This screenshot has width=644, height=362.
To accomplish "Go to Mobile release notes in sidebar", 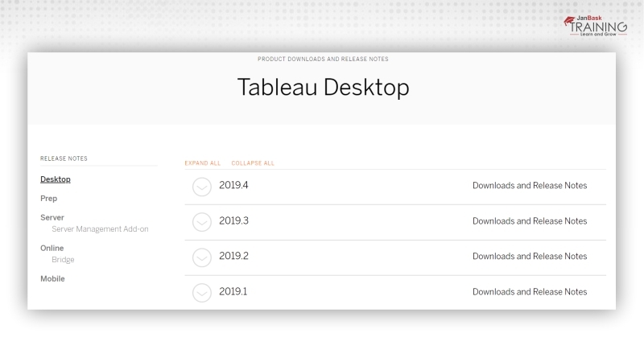I will [x=52, y=279].
